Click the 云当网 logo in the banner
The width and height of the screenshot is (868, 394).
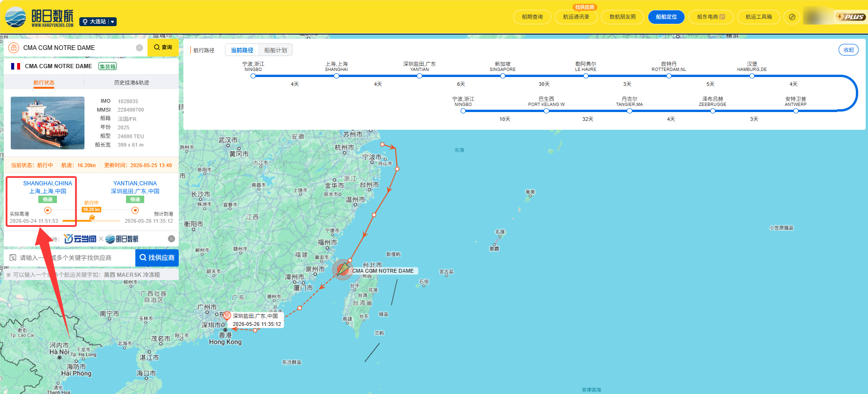[80, 239]
